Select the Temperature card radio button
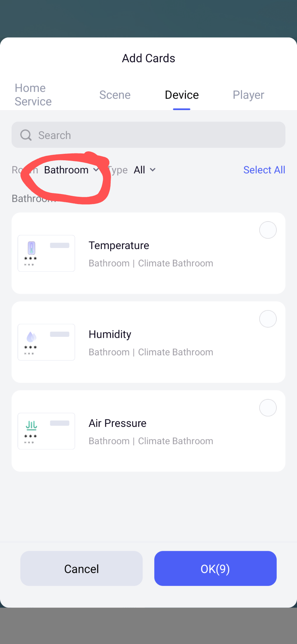The width and height of the screenshot is (297, 644). 268,230
